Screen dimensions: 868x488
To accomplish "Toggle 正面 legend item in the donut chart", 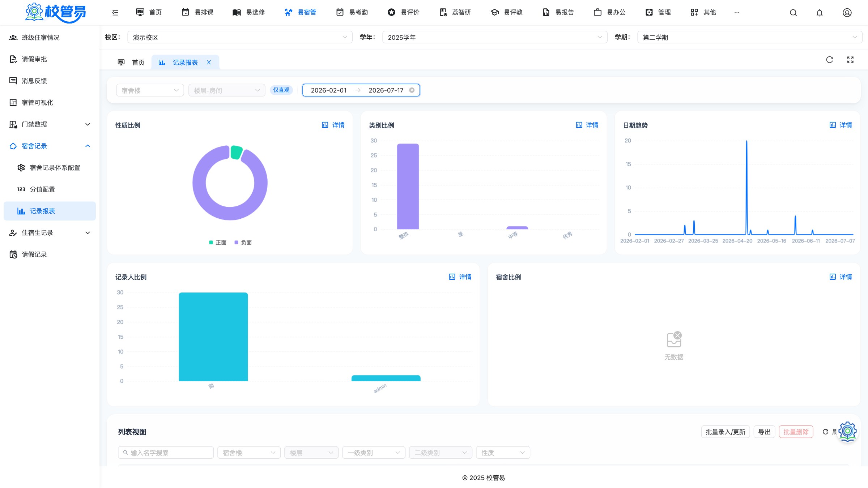I will tap(218, 243).
